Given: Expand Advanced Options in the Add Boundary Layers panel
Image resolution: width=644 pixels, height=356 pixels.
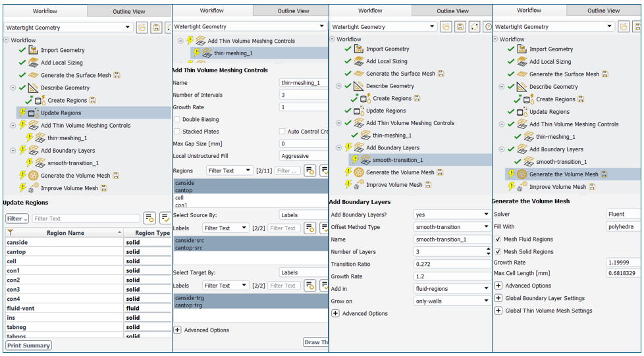Looking at the screenshot, I should [336, 313].
